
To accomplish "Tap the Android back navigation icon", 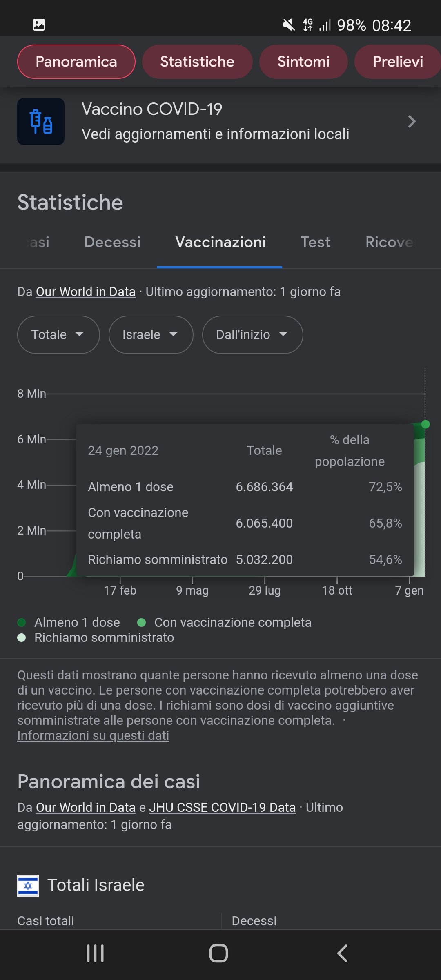I will pyautogui.click(x=342, y=953).
